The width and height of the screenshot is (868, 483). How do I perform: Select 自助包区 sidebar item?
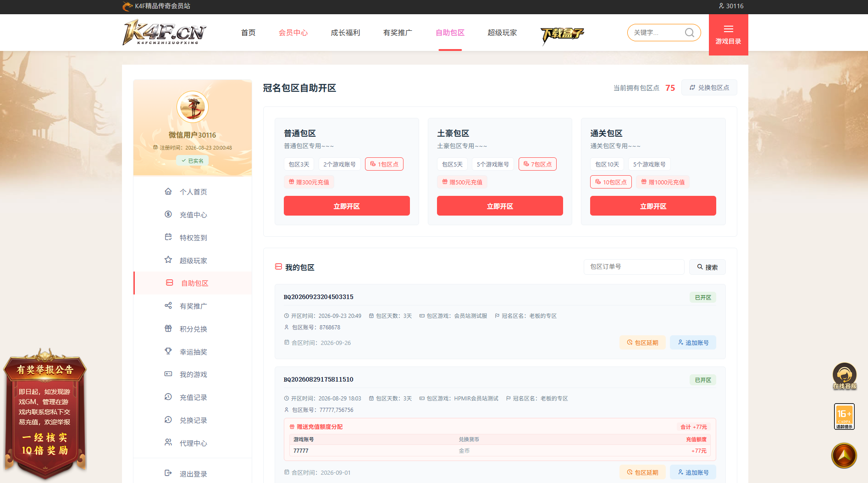click(193, 283)
